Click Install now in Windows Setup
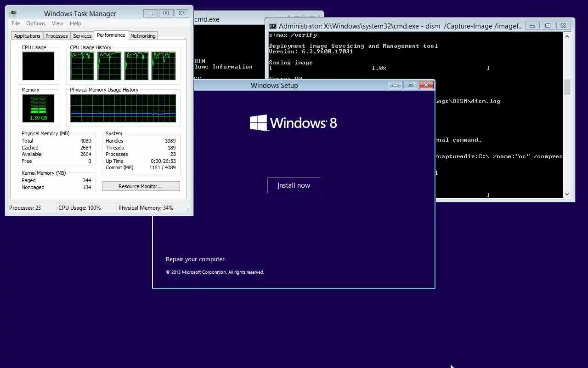Screen dimensions: 588x368 [x=294, y=185]
